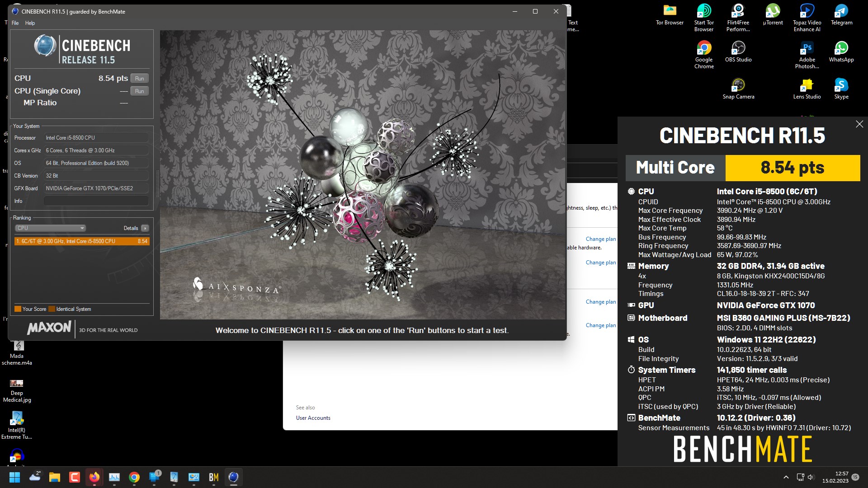The height and width of the screenshot is (488, 868).
Task: Open the clock showing 12:57 15.02.2023
Action: (835, 477)
